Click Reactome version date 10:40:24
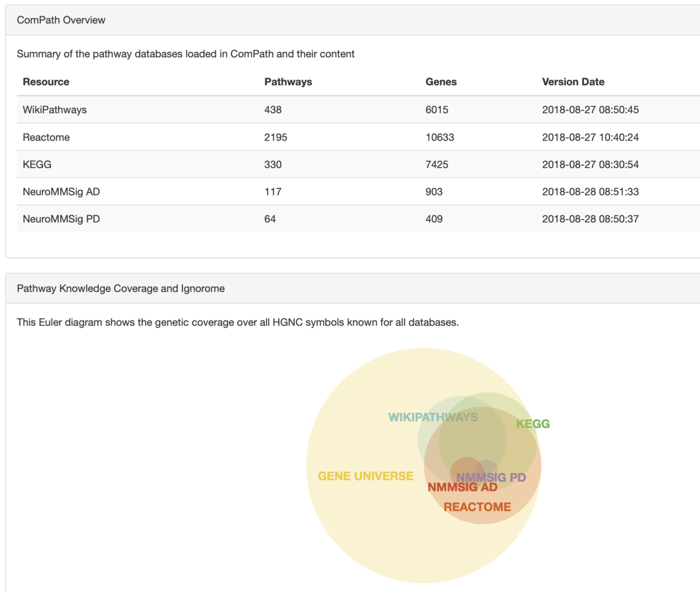Image resolution: width=700 pixels, height=592 pixels. point(590,137)
